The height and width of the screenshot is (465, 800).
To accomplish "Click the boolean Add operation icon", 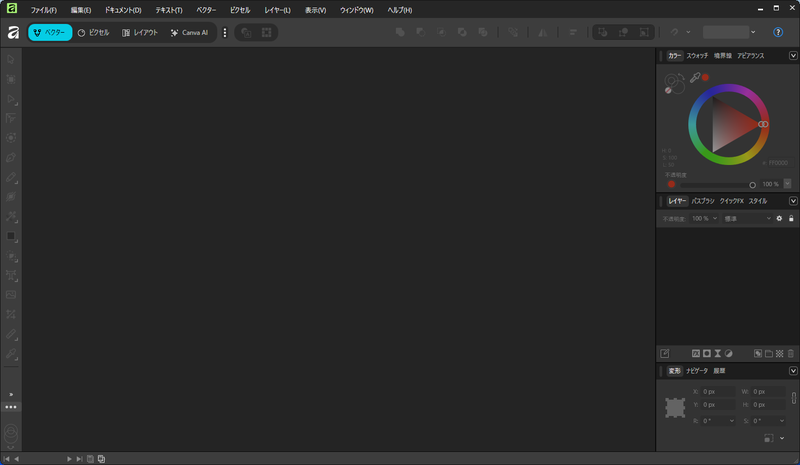I will (400, 32).
